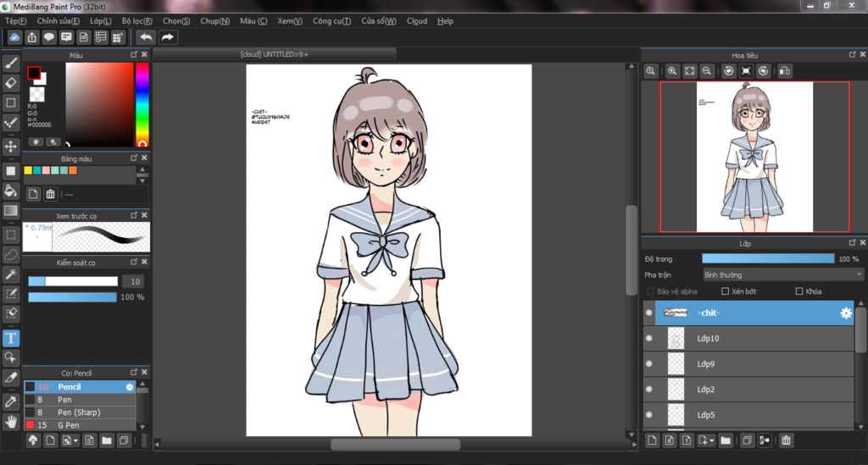Click the export/share icon in toolbar
Screen dimensions: 868x465
click(x=31, y=37)
